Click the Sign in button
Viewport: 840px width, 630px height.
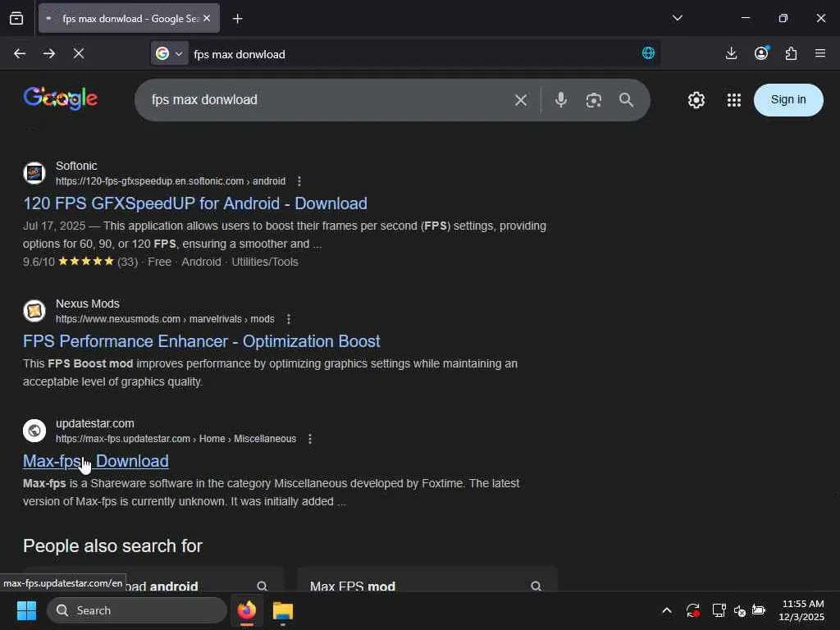coord(788,99)
